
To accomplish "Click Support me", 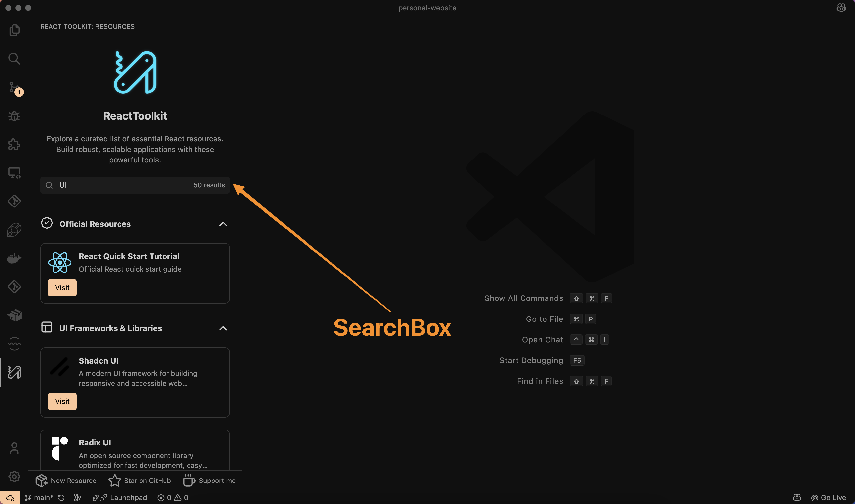I will point(209,481).
